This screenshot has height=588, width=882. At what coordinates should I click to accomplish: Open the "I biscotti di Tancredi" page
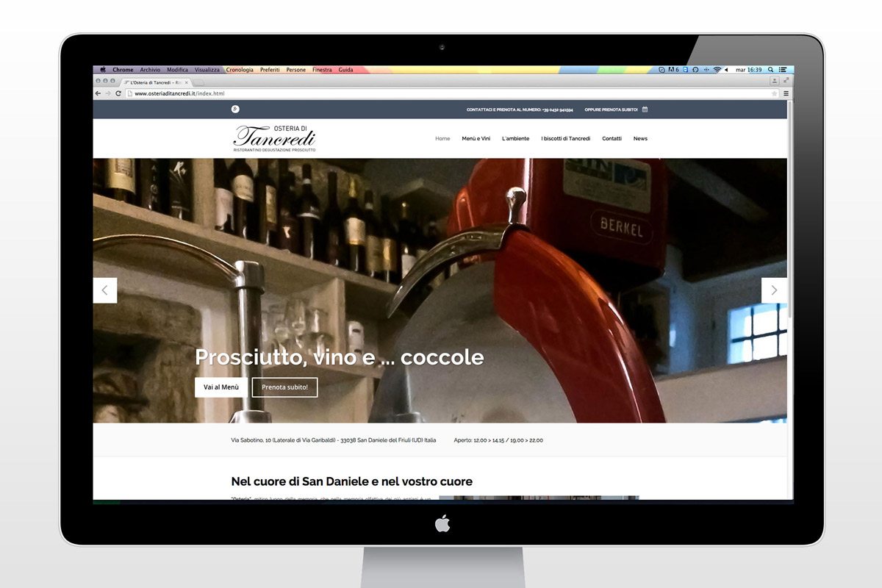tap(567, 138)
